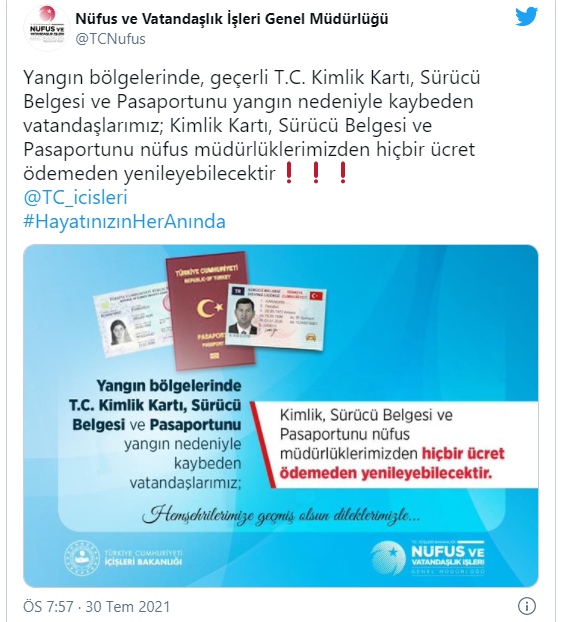Image resolution: width=562 pixels, height=622 pixels.
Task: Click the tweet body text
Action: pyautogui.click(x=251, y=125)
